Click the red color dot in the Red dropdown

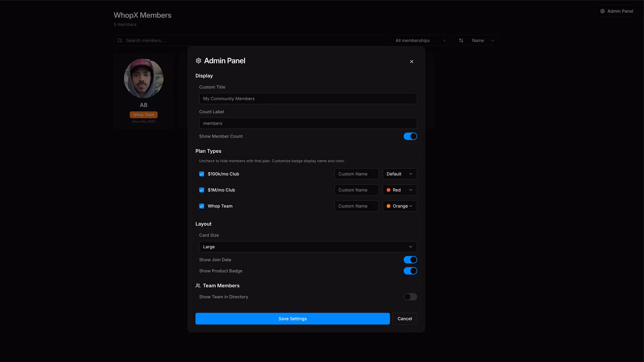388,190
